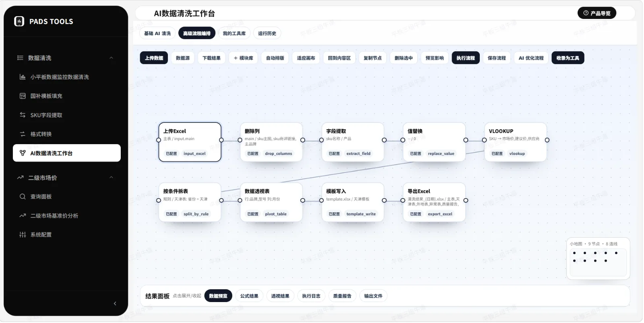Screen dimensions: 644x323
Task: Click 预览影响 toolbar button
Action: click(x=435, y=58)
